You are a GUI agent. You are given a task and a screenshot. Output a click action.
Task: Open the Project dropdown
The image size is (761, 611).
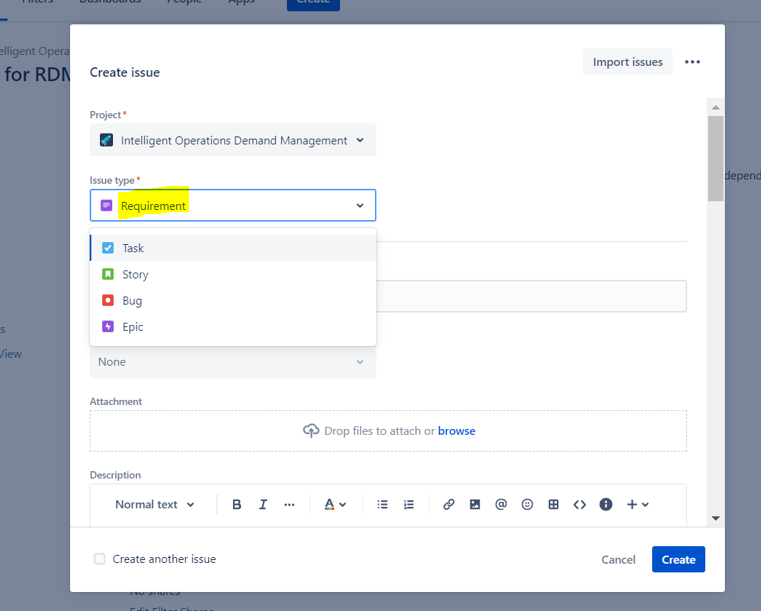[233, 140]
